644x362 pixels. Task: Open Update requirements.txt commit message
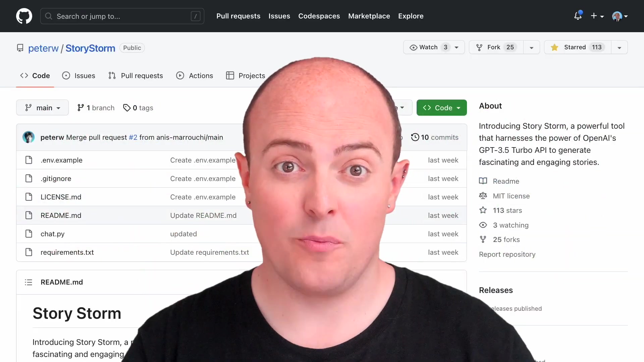[210, 252]
